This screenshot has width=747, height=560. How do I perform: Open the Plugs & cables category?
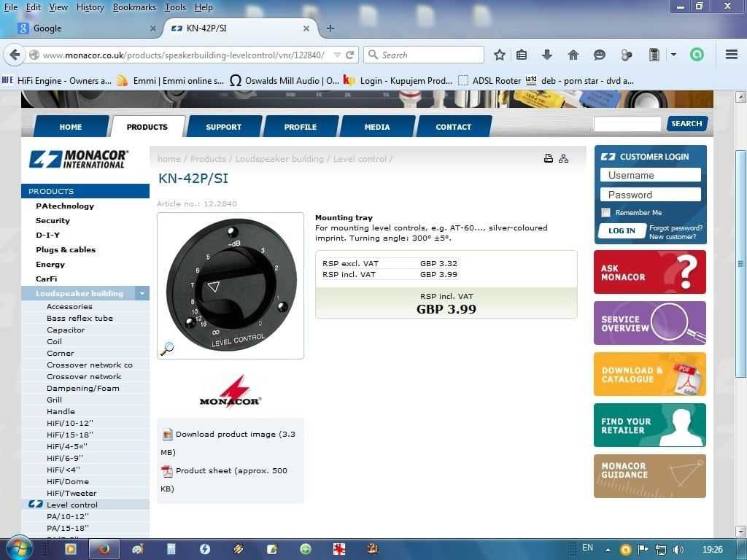(66, 249)
